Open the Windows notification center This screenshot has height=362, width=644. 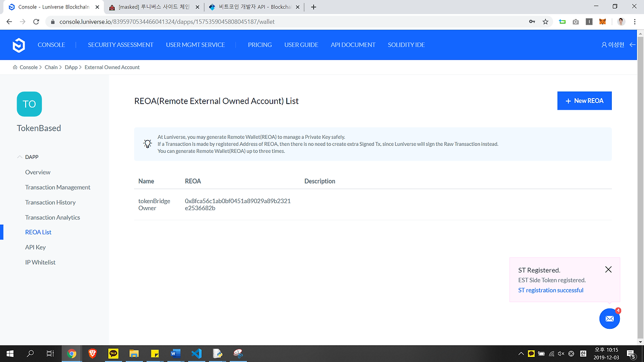click(x=630, y=354)
